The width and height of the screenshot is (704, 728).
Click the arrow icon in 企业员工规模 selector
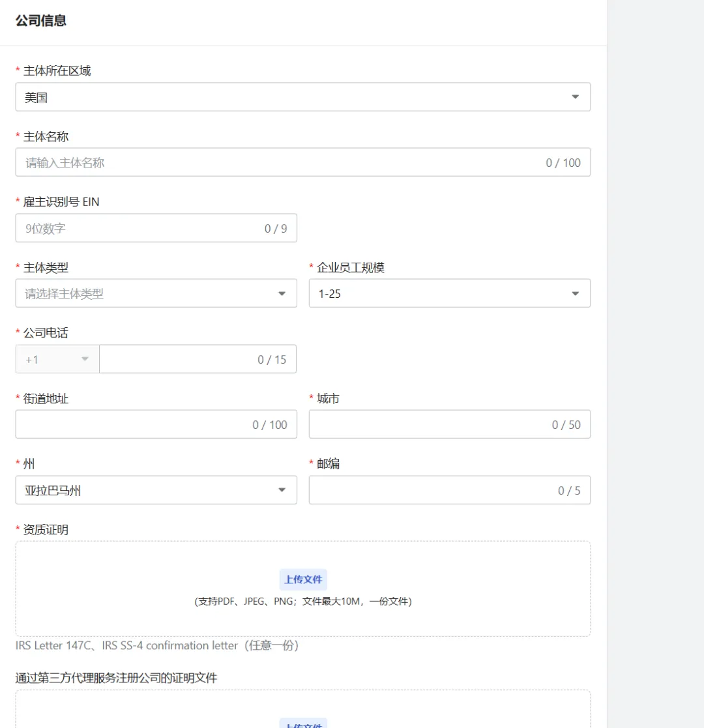point(575,294)
